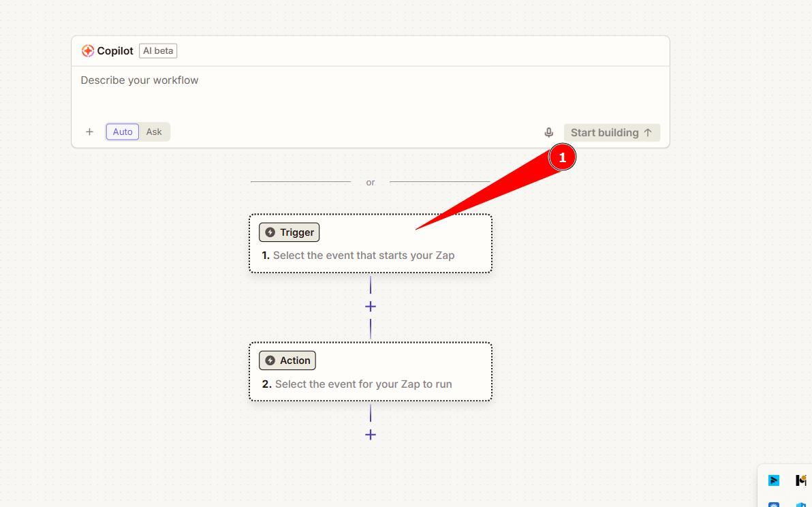Select the event that starts your Zap
Screen dimensions: 812x507
[x=363, y=256]
